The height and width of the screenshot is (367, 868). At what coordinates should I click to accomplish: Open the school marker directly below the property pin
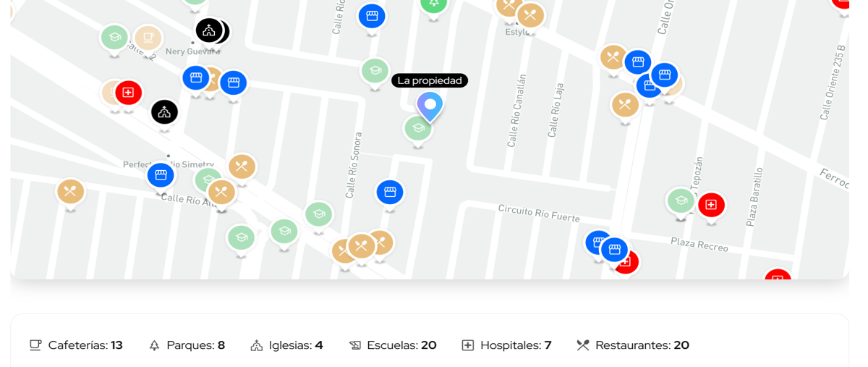coord(418,129)
